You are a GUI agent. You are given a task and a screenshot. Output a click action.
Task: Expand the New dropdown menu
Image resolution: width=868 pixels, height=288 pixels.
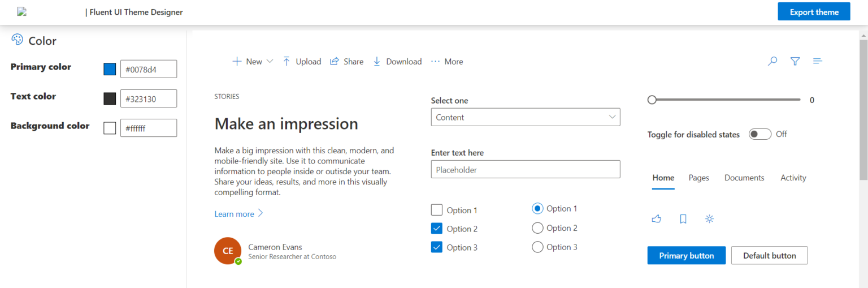pos(253,62)
